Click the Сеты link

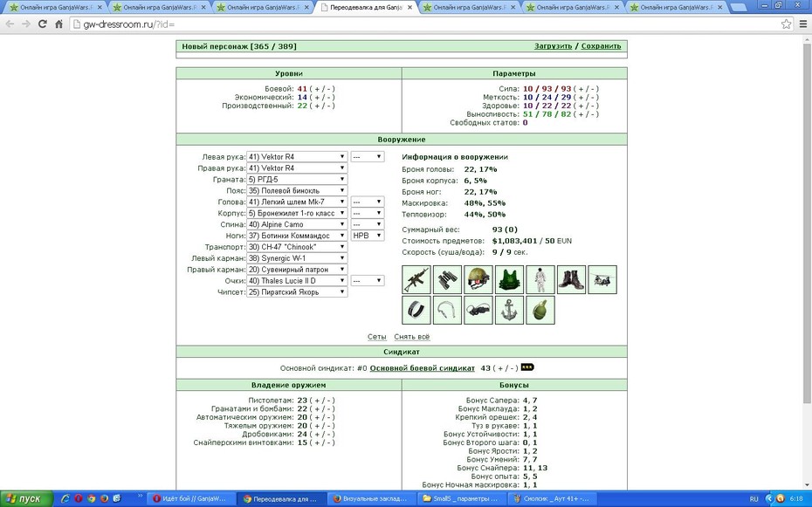pos(377,337)
